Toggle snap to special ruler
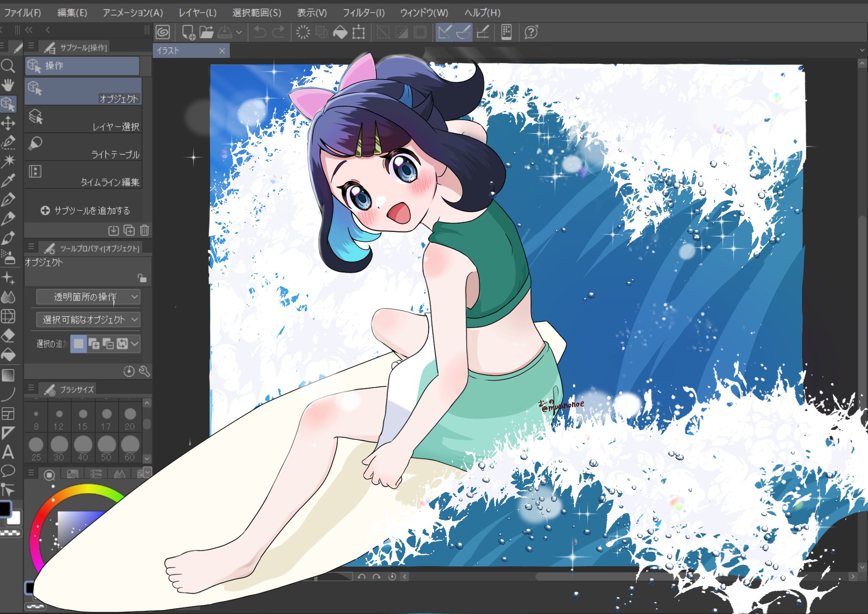The width and height of the screenshot is (868, 614). click(x=464, y=32)
